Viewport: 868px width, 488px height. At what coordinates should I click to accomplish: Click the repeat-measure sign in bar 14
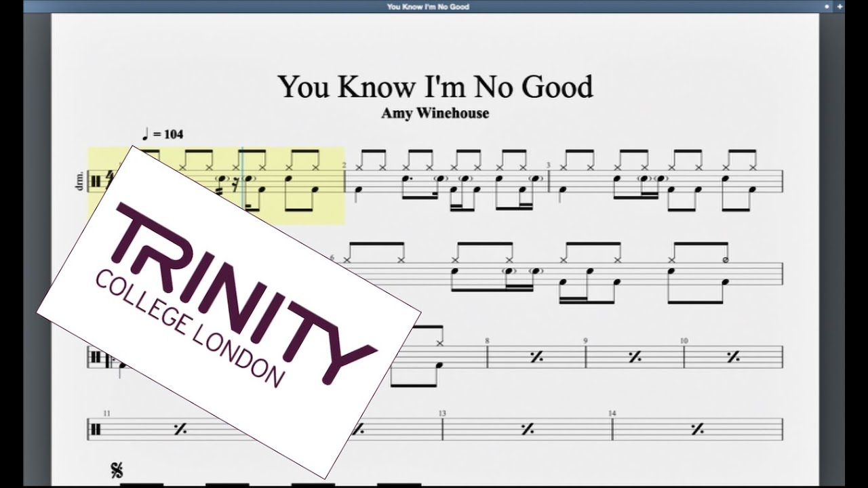click(x=697, y=429)
